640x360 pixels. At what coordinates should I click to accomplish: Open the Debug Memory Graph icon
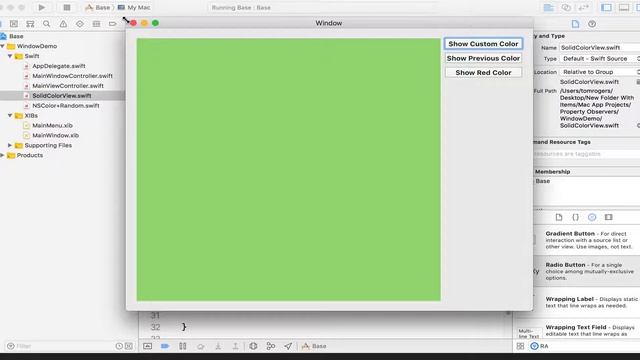270,346
